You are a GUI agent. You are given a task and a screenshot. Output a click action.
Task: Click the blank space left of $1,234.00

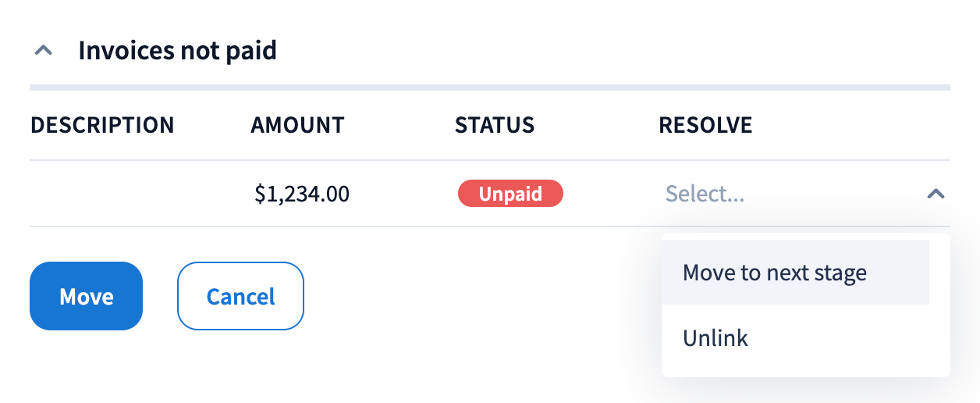[x=211, y=194]
